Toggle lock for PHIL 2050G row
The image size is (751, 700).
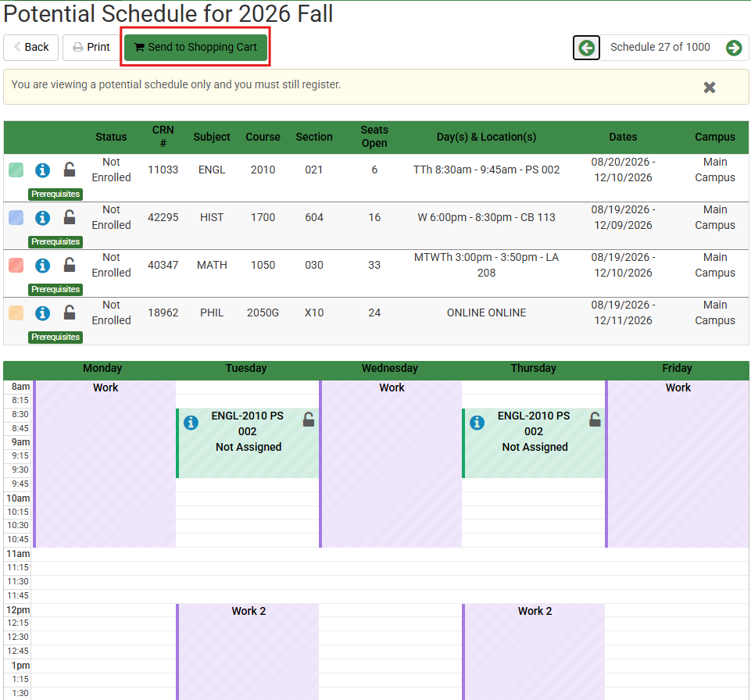pos(70,312)
